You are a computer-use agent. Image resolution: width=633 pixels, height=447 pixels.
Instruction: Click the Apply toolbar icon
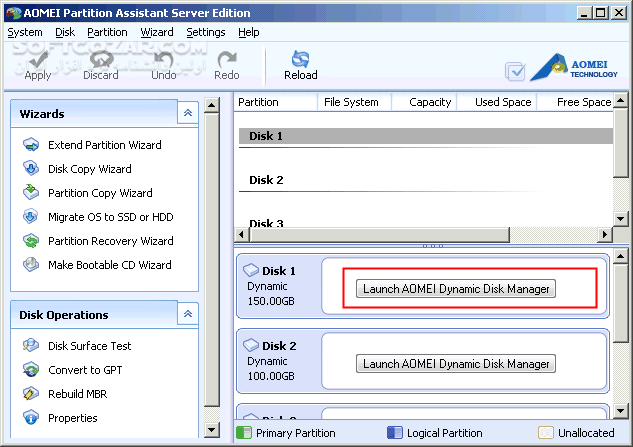37,65
